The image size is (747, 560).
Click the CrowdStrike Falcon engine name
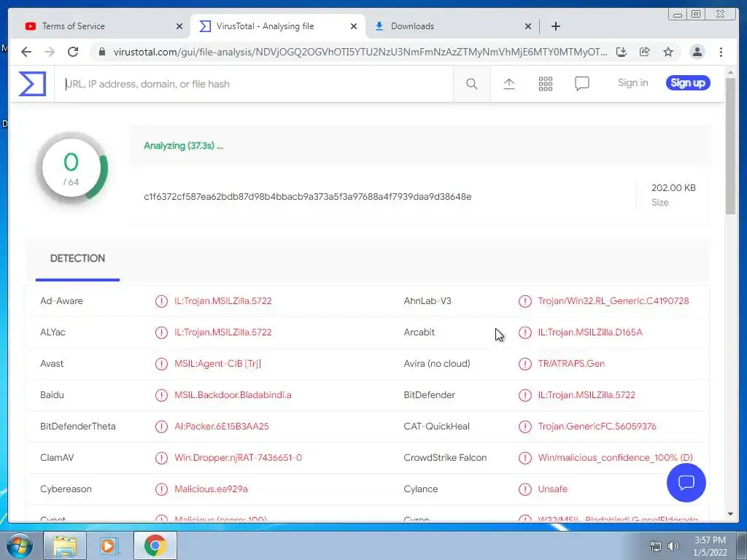(x=445, y=458)
